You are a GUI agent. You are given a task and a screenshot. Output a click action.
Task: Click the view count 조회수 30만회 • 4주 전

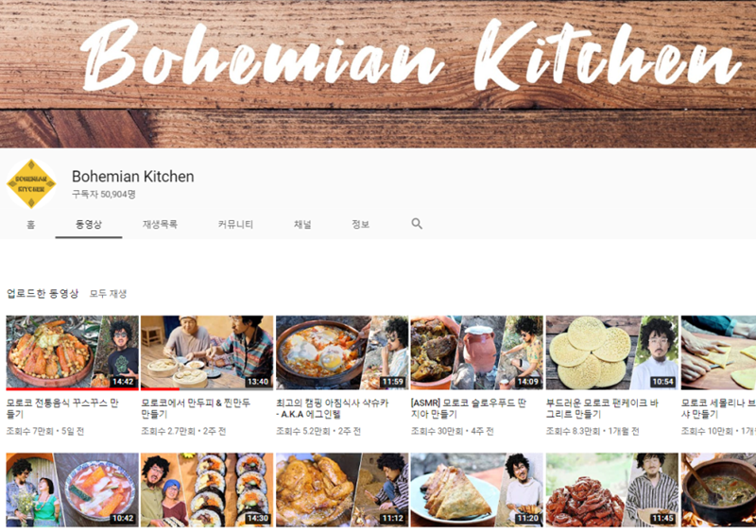[453, 431]
